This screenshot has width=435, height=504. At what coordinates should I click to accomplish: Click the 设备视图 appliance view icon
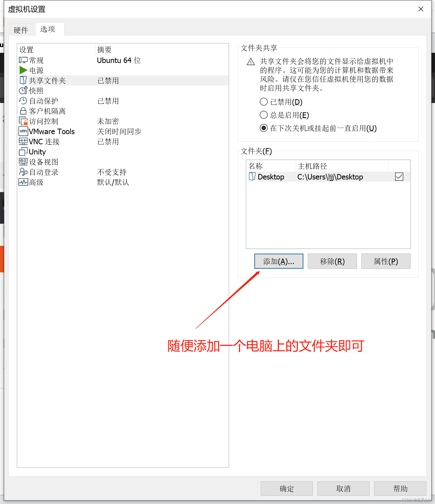click(x=23, y=162)
